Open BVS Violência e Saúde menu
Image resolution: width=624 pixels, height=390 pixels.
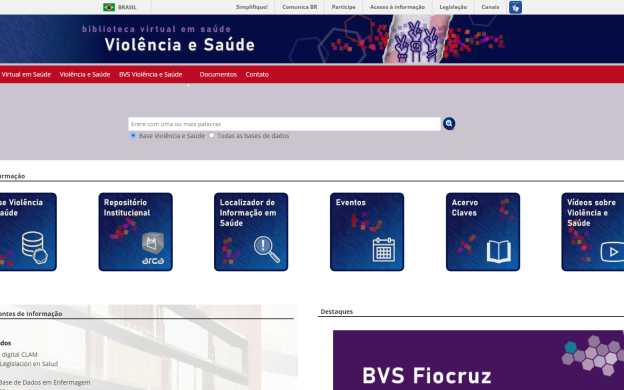click(x=150, y=74)
